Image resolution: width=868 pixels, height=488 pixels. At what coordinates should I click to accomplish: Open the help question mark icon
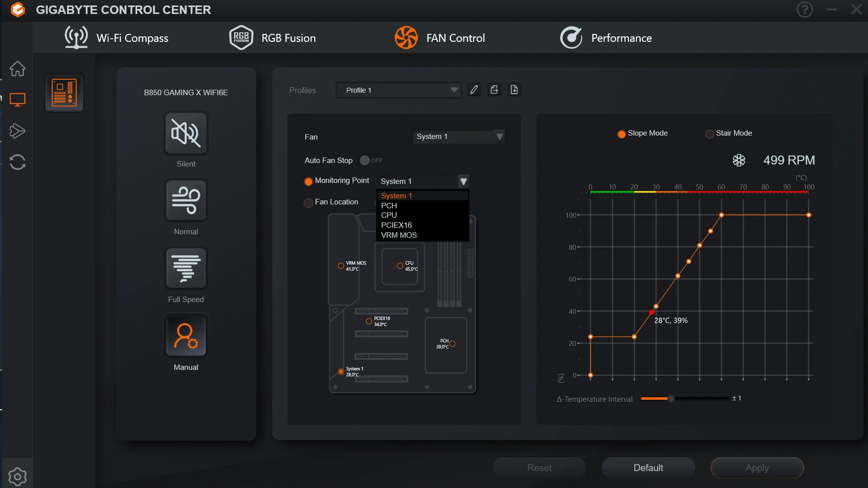pos(805,9)
